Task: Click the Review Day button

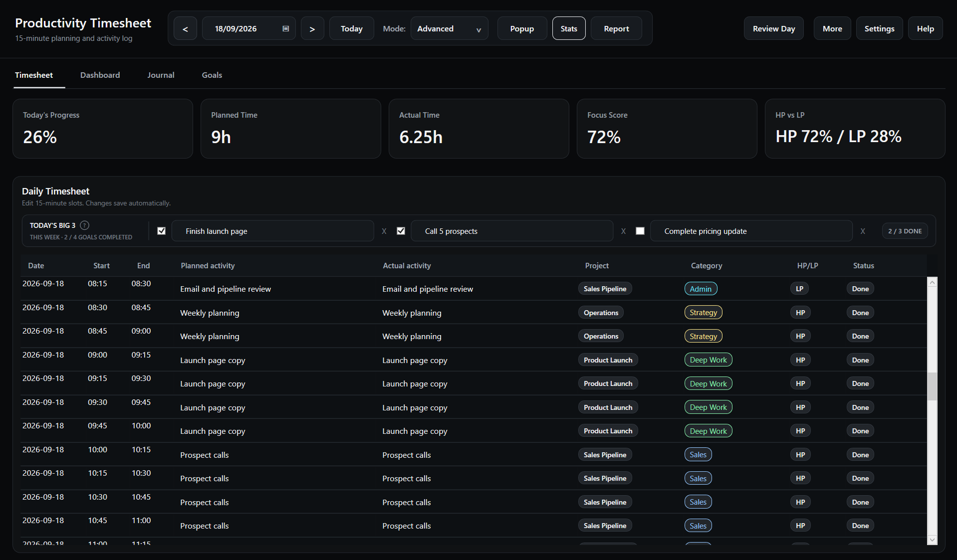Action: point(774,28)
